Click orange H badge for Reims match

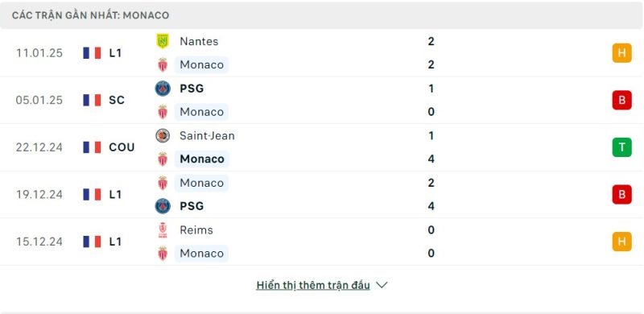click(x=621, y=242)
